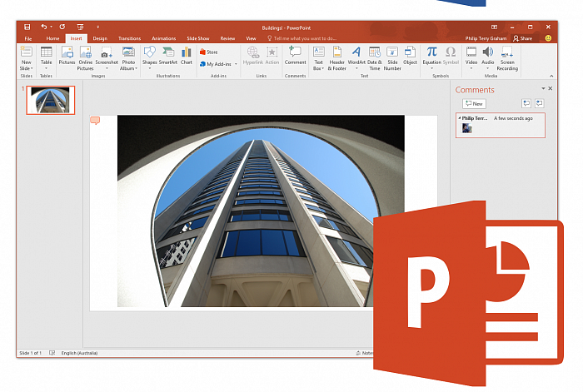Viewport: 583px width, 392px height.
Task: Click the Save icon in the quick access toolbar
Action: pyautogui.click(x=27, y=27)
